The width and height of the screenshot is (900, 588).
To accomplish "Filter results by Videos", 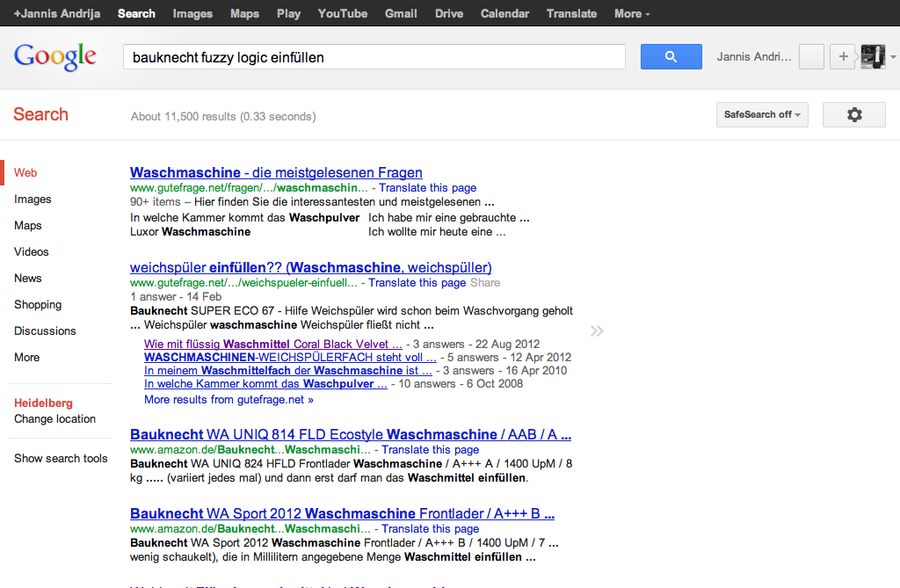I will tap(32, 252).
